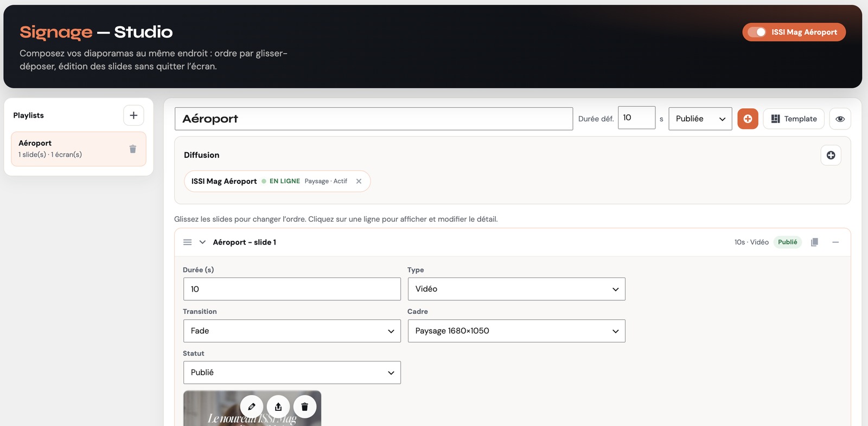Click the 10s · Vidéo summary text
868x426 pixels.
tap(751, 242)
